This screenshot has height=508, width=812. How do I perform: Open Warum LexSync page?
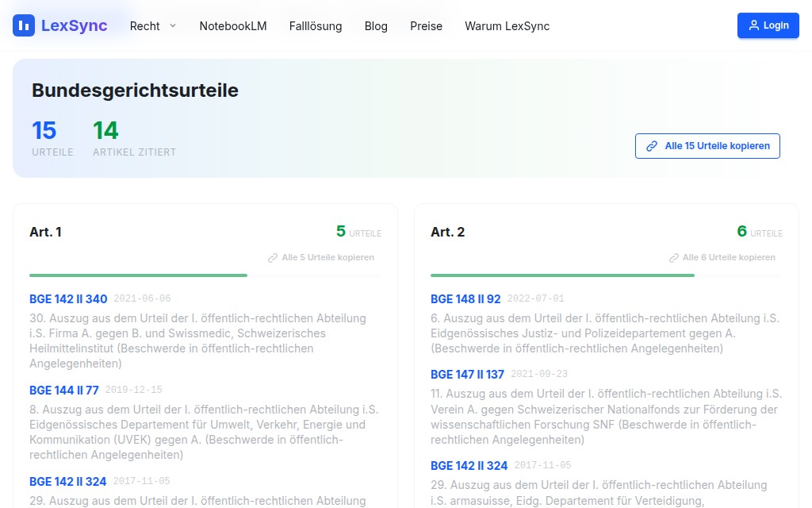click(x=507, y=26)
